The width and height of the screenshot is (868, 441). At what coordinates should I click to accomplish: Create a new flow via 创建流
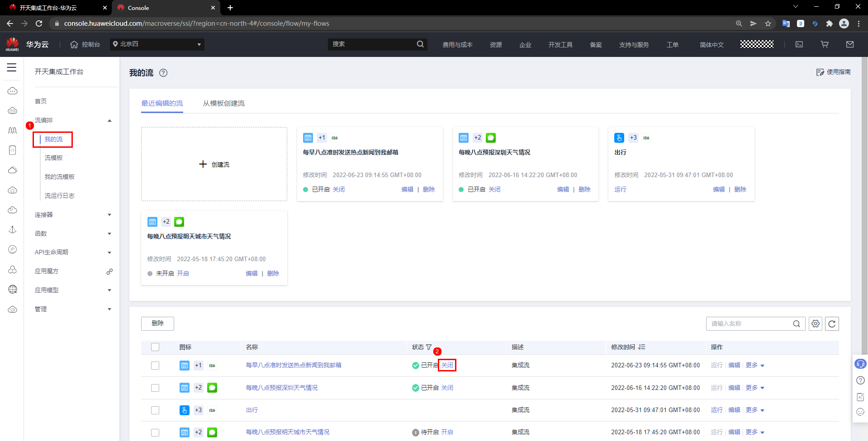[x=214, y=164]
